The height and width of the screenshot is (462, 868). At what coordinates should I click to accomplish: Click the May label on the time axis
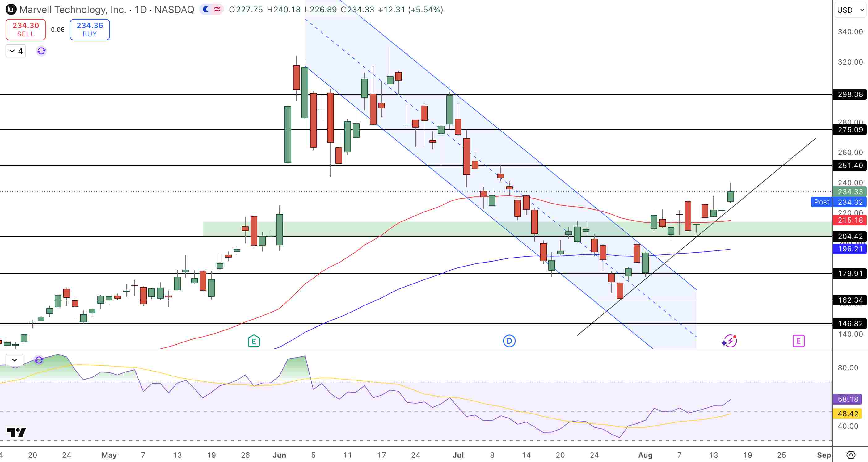coord(109,455)
